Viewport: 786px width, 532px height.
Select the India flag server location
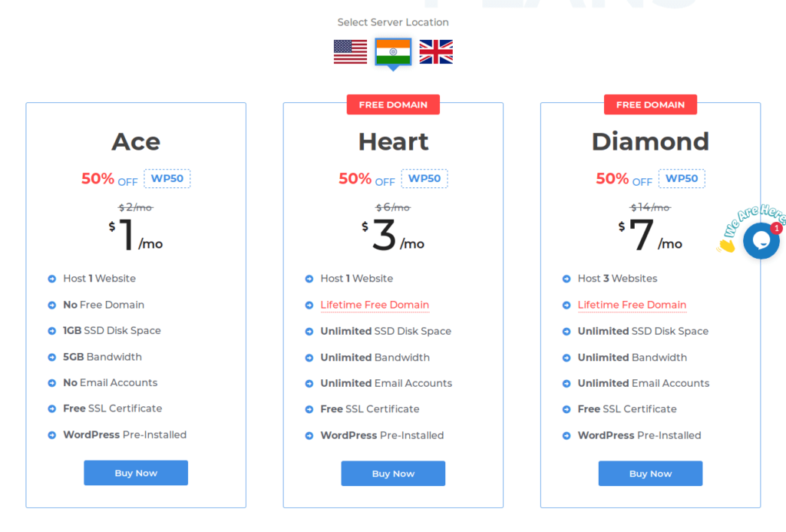coord(394,51)
